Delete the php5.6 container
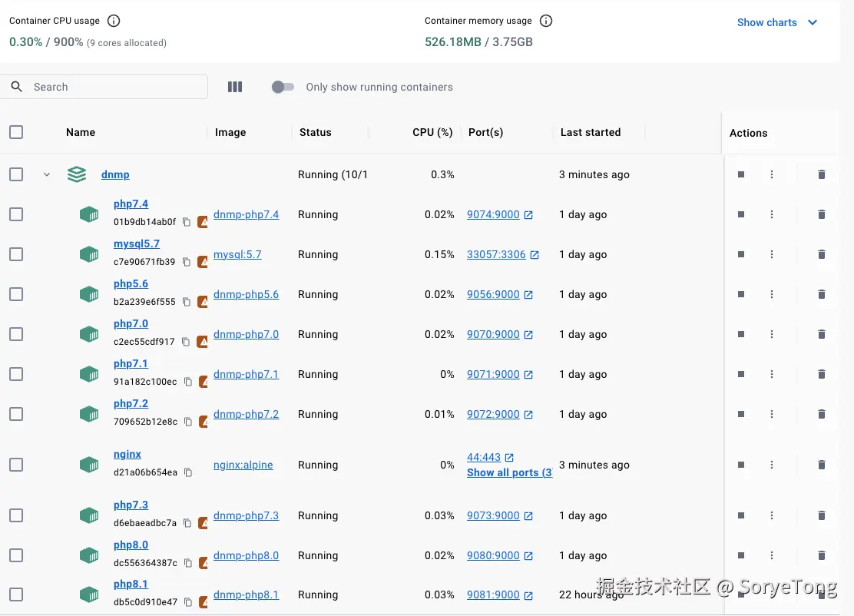 click(x=821, y=294)
